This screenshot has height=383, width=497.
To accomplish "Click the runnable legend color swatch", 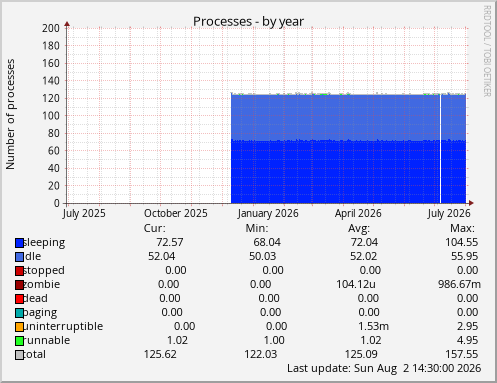I will click(x=19, y=341).
